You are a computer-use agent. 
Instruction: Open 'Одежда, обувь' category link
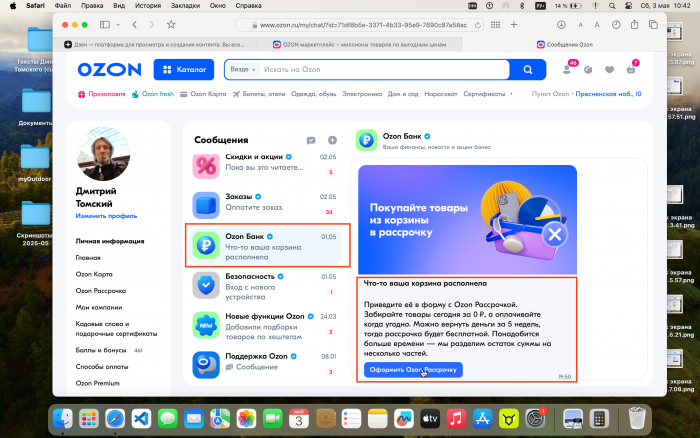313,94
